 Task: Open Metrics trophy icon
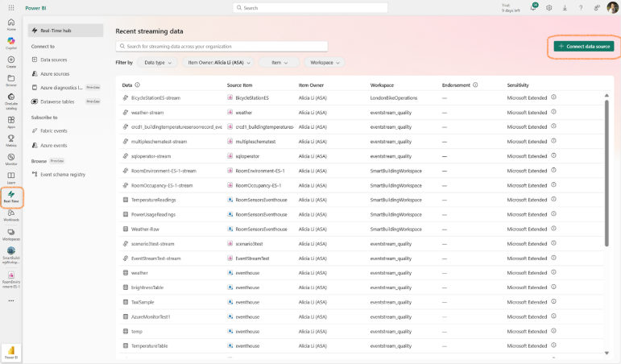point(11,141)
